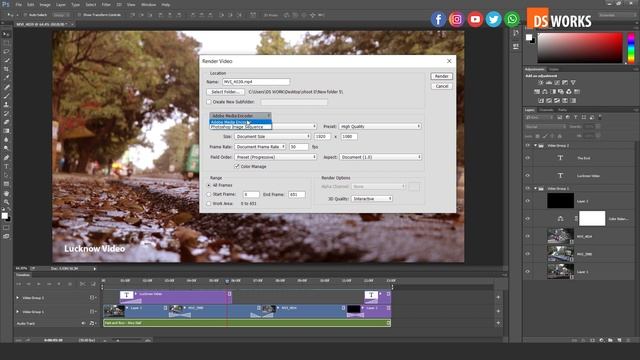Select the Gradient tool in left toolbar
The image size is (640, 360).
tap(6, 131)
